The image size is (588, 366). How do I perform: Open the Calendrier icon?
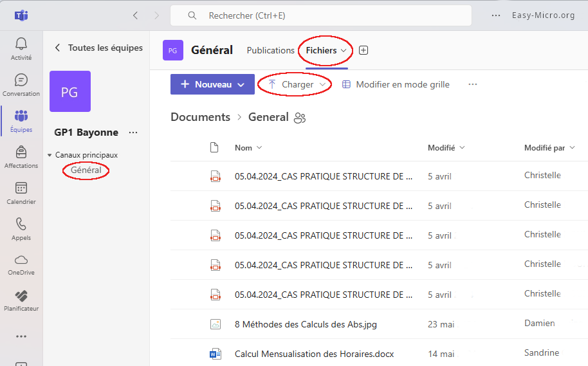[21, 192]
